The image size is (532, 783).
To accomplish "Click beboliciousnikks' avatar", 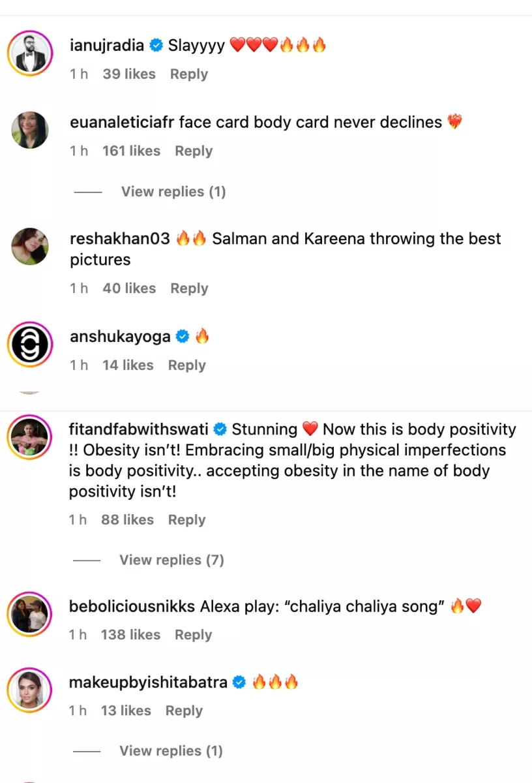I will click(x=30, y=614).
